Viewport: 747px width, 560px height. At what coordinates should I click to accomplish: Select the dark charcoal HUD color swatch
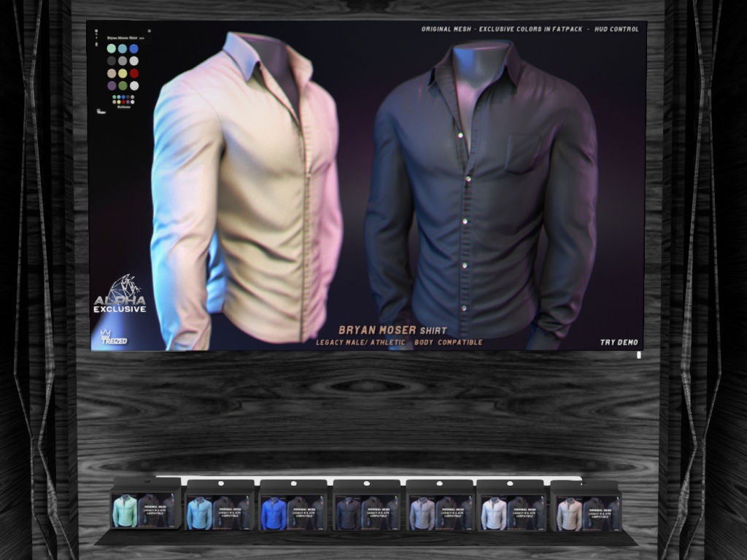(111, 61)
